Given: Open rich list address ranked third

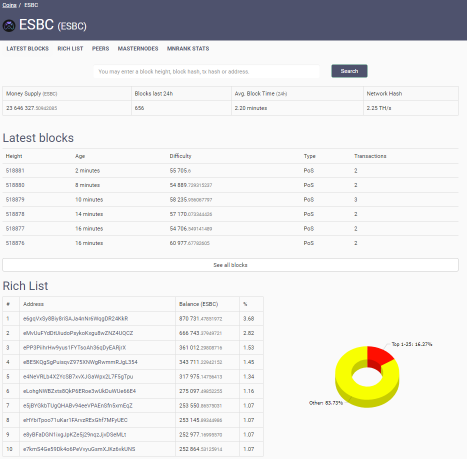Looking at the screenshot, I should (x=75, y=348).
